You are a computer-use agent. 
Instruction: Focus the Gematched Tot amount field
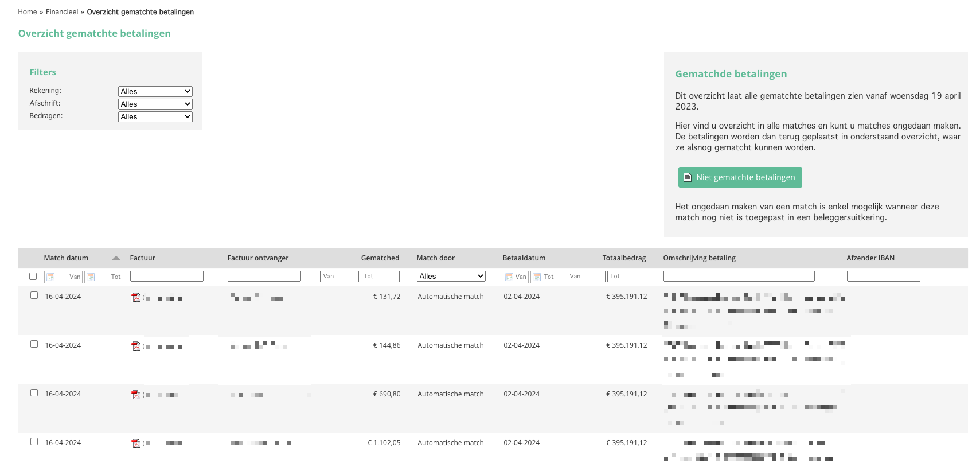pos(380,277)
